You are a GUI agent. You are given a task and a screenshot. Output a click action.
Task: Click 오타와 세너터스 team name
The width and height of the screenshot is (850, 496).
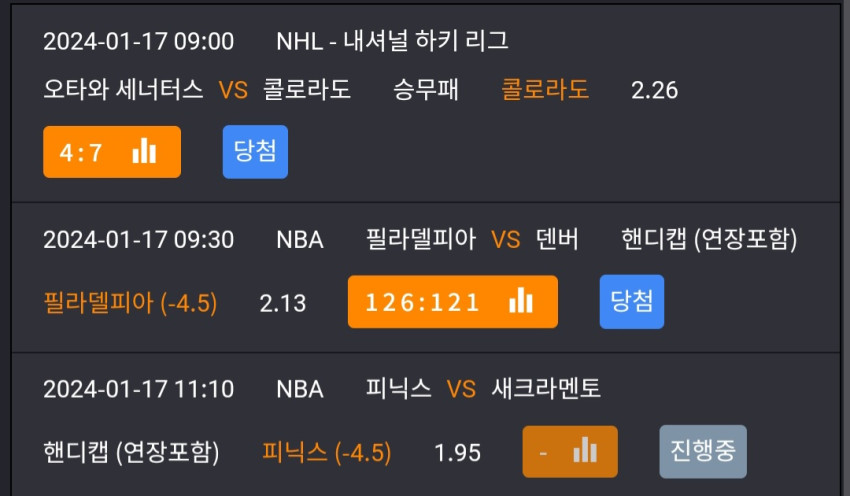[x=123, y=89]
